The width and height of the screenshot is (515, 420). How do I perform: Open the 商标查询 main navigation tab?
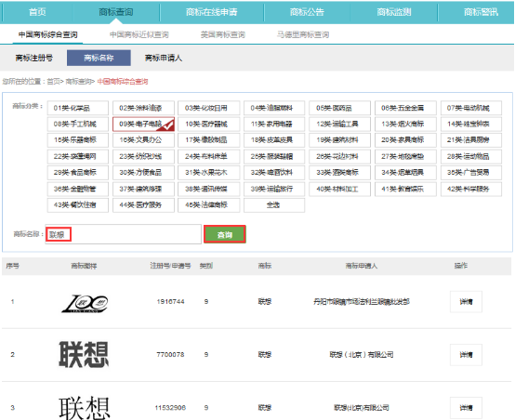(x=116, y=12)
